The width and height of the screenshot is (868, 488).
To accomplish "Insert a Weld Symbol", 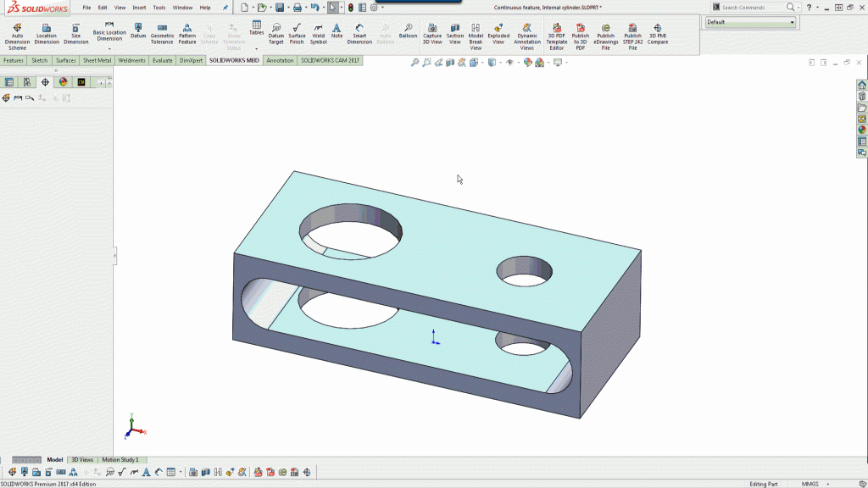I will tap(316, 34).
